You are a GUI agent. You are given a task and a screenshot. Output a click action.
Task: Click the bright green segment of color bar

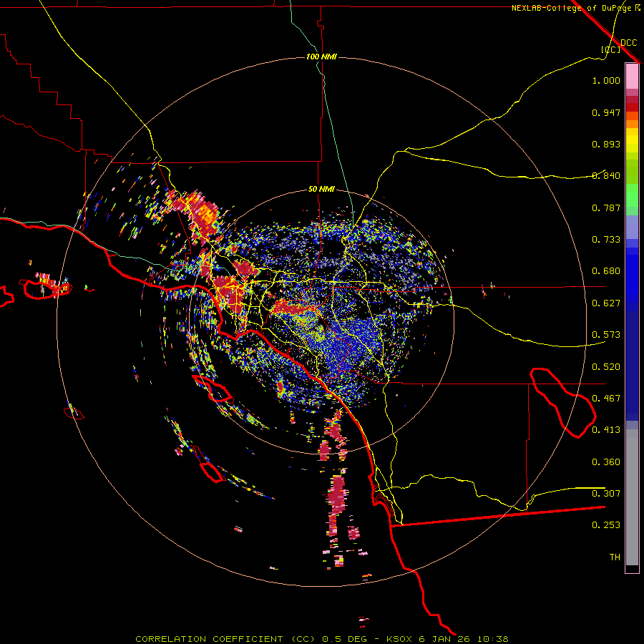pos(632,195)
